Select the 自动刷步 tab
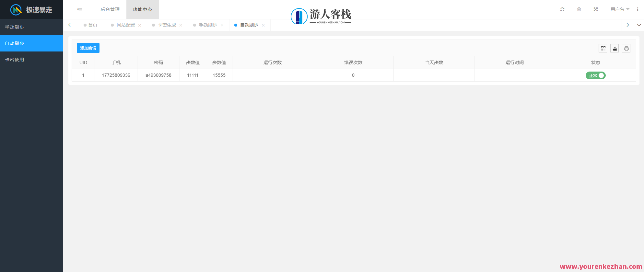The height and width of the screenshot is (272, 644). coord(249,25)
